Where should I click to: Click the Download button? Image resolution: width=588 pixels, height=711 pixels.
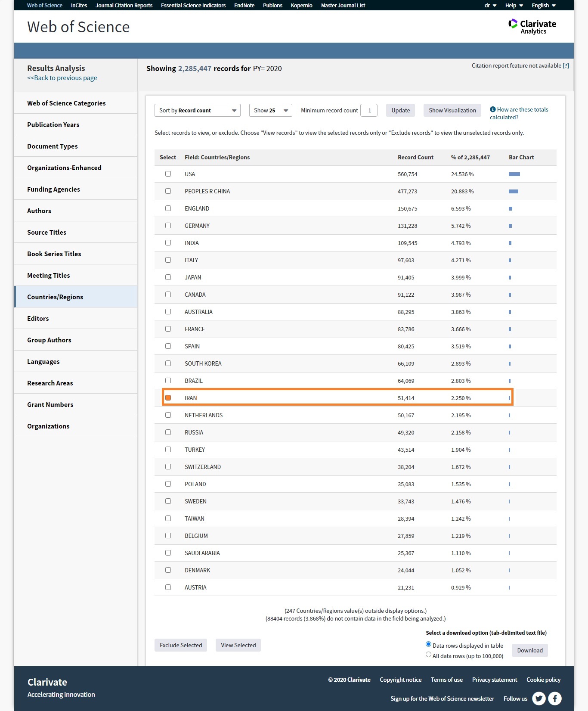[x=530, y=650]
